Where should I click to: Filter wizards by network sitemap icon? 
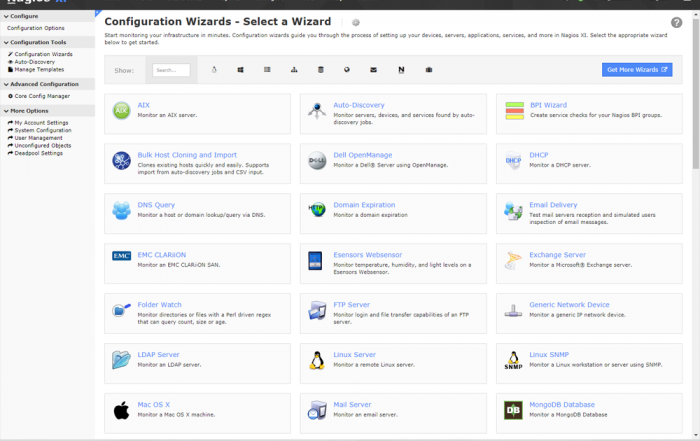294,70
